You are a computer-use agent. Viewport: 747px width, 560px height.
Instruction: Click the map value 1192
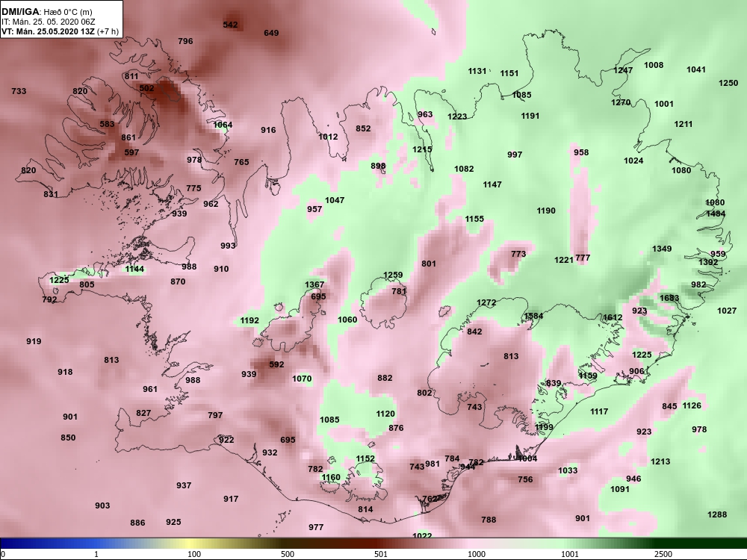[x=249, y=320]
